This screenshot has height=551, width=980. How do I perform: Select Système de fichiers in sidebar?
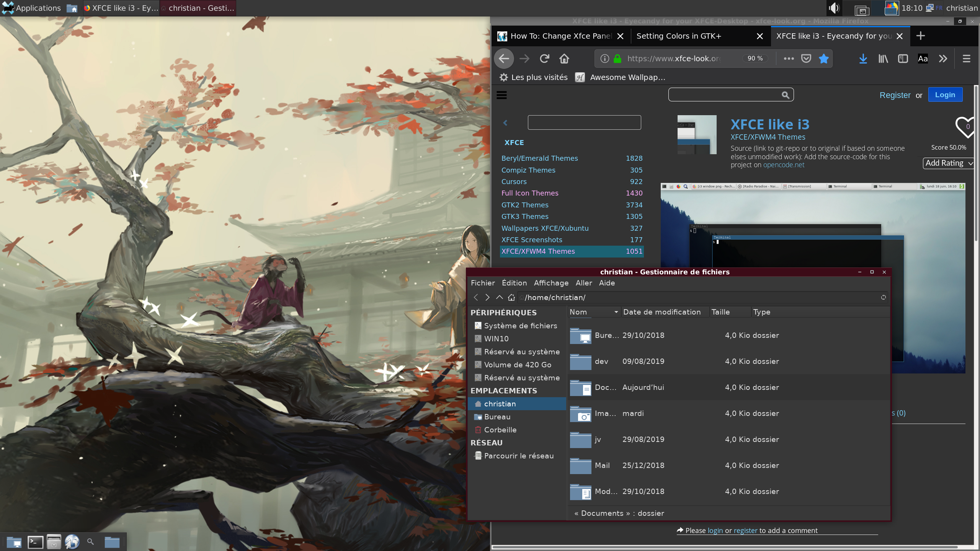516,326
